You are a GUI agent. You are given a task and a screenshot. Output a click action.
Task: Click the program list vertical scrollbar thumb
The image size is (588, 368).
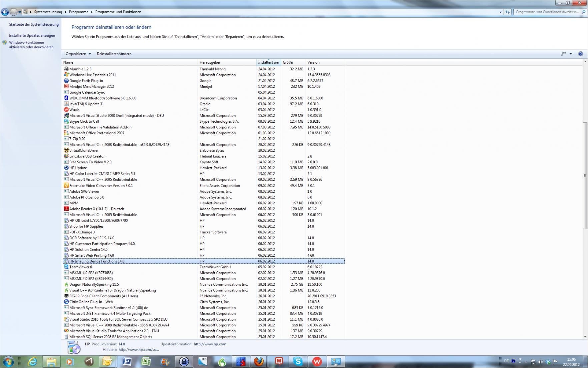pos(585,175)
